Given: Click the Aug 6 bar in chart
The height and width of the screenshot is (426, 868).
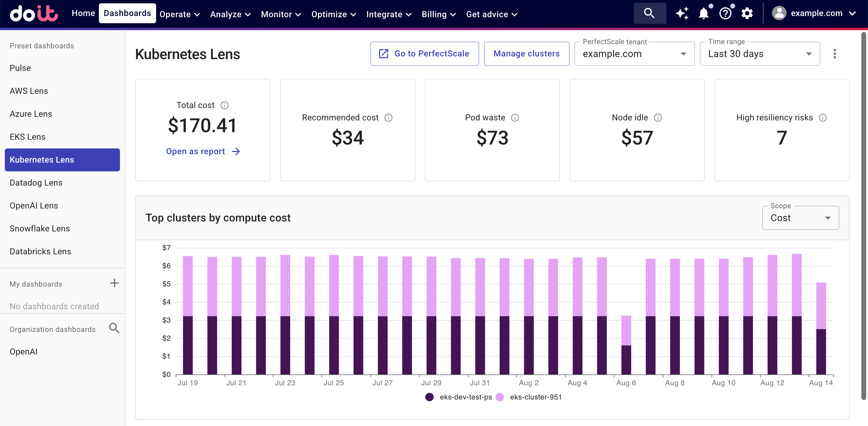Looking at the screenshot, I should click(626, 345).
